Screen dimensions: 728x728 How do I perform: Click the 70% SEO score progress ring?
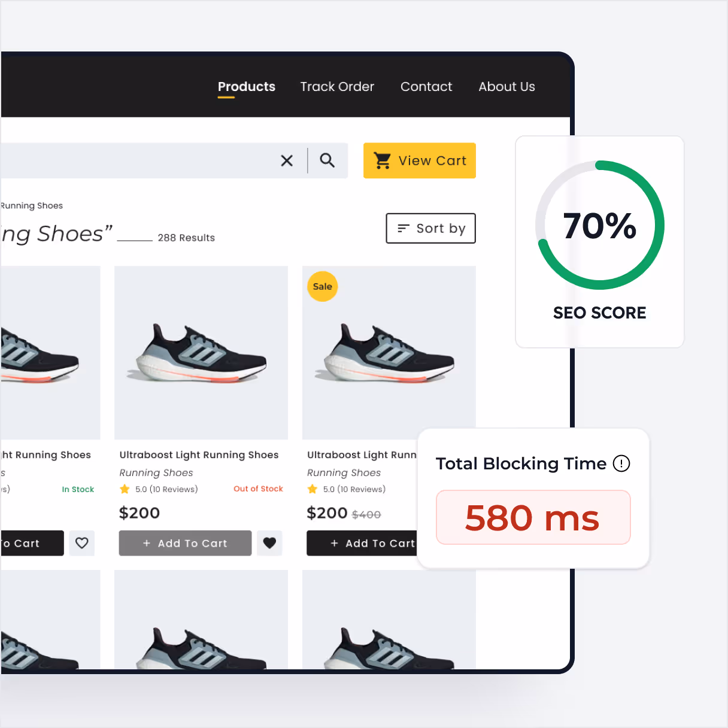point(600,225)
